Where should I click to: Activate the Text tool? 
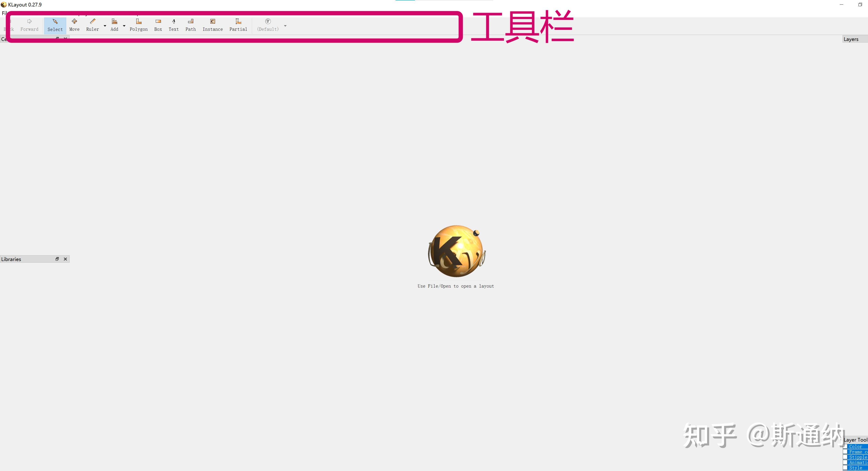click(x=173, y=25)
